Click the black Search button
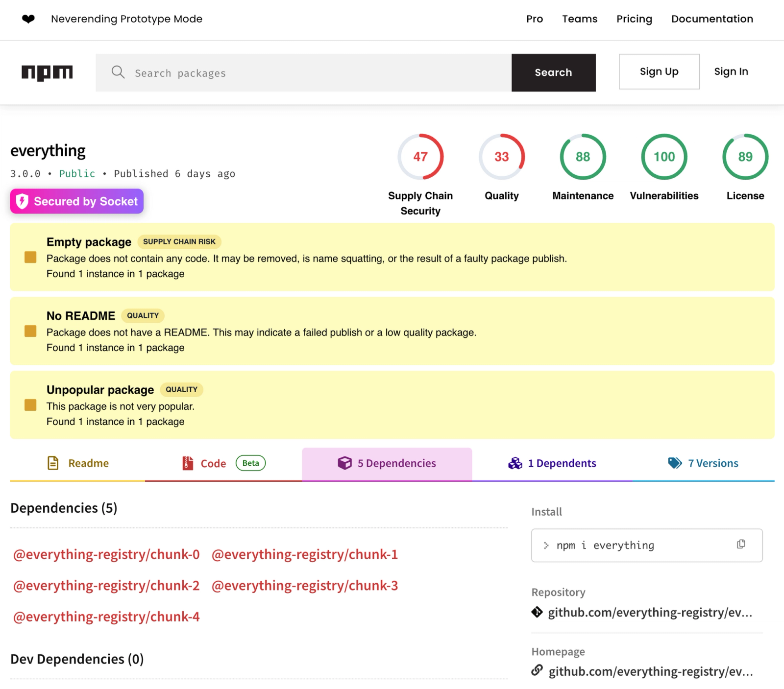Screen dimensions: 784x689 pos(554,72)
